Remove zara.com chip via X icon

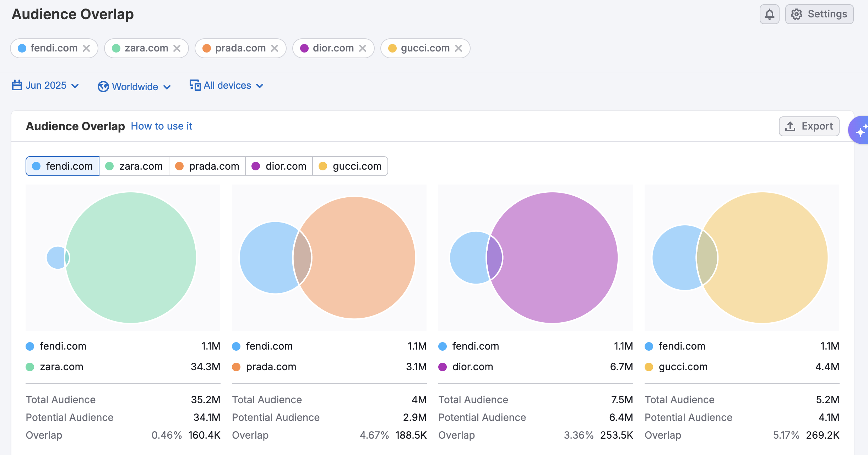pyautogui.click(x=177, y=48)
